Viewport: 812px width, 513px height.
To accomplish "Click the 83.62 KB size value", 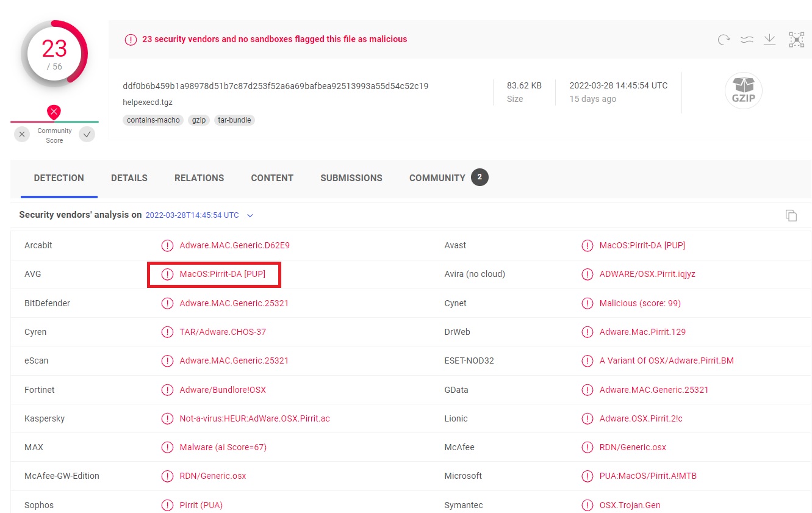I will pos(524,85).
